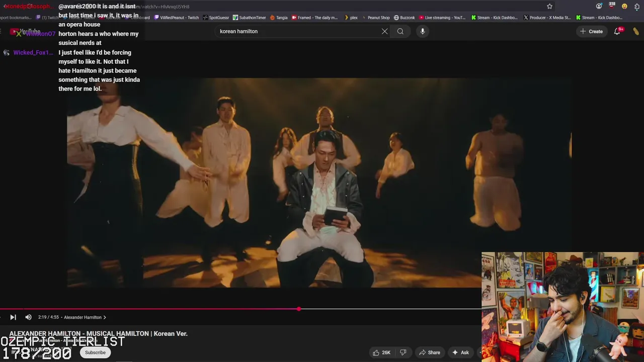Like the video with the thumbs up

tap(381, 352)
